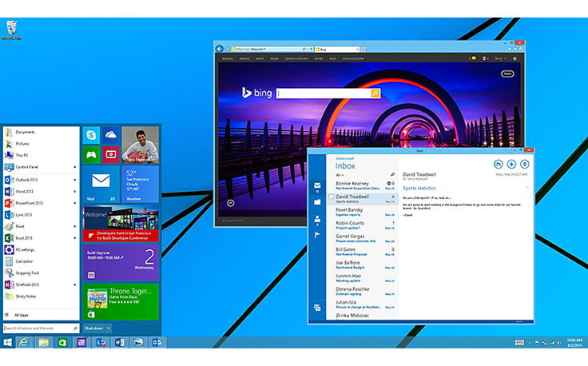Open the Recycle Bin on the desktop
Image resolution: width=588 pixels, height=366 pixels.
pos(12,30)
